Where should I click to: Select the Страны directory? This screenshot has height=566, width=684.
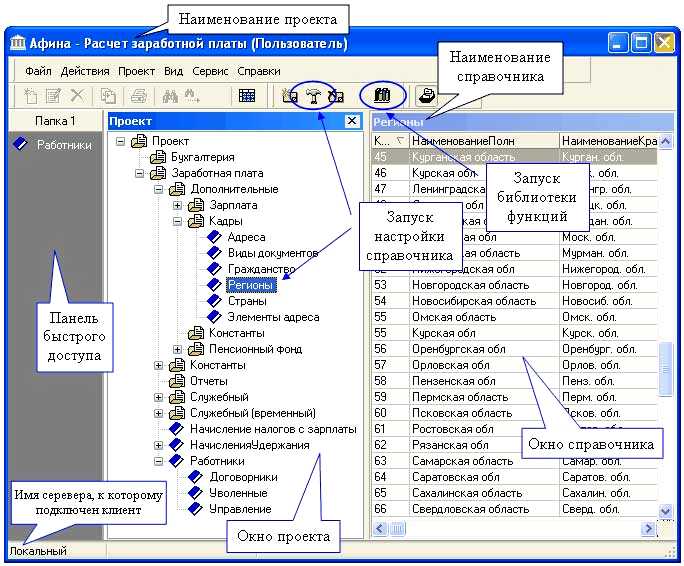pos(247,301)
